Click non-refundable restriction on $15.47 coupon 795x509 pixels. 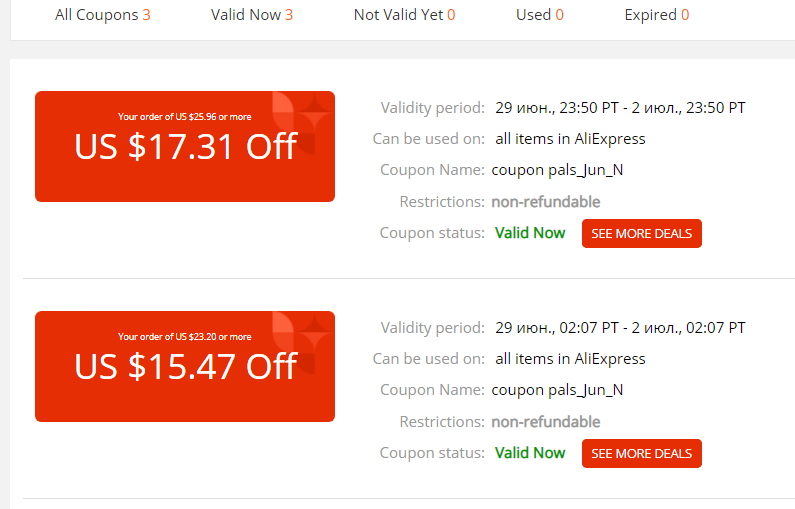546,422
